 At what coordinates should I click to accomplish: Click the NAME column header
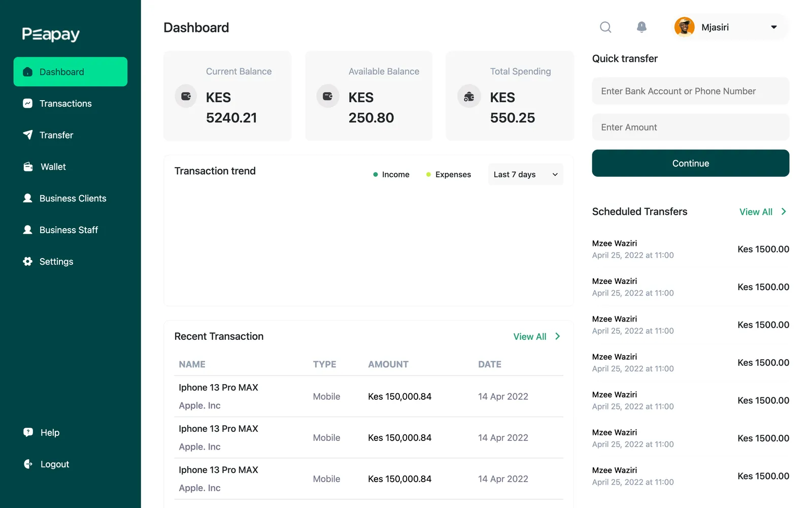192,364
